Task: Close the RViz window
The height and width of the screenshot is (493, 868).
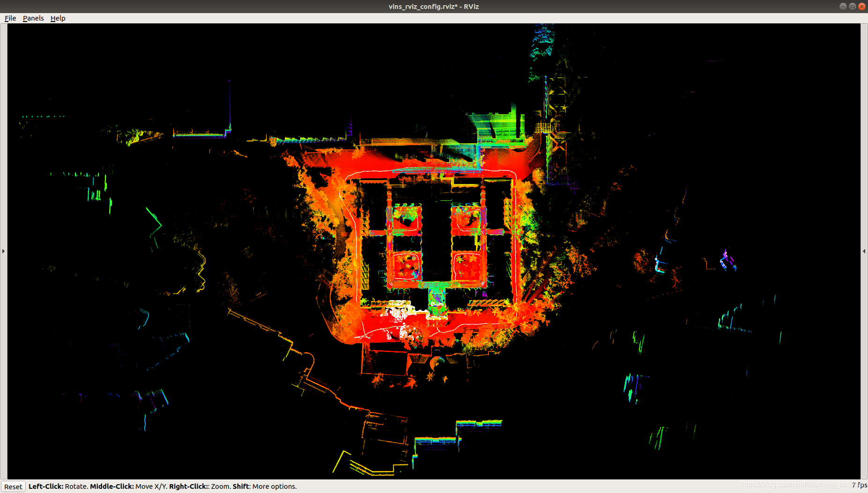Action: point(862,6)
